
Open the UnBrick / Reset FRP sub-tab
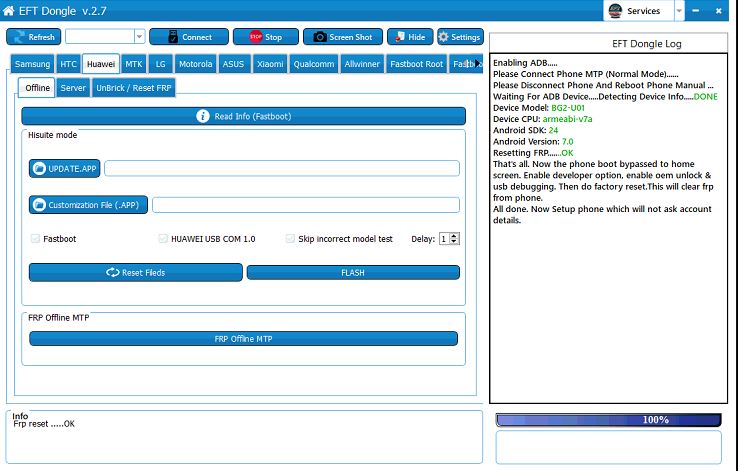(134, 88)
